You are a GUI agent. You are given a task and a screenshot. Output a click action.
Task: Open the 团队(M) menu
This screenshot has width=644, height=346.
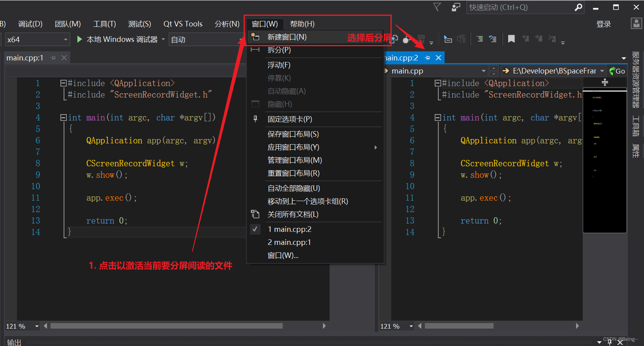click(68, 24)
